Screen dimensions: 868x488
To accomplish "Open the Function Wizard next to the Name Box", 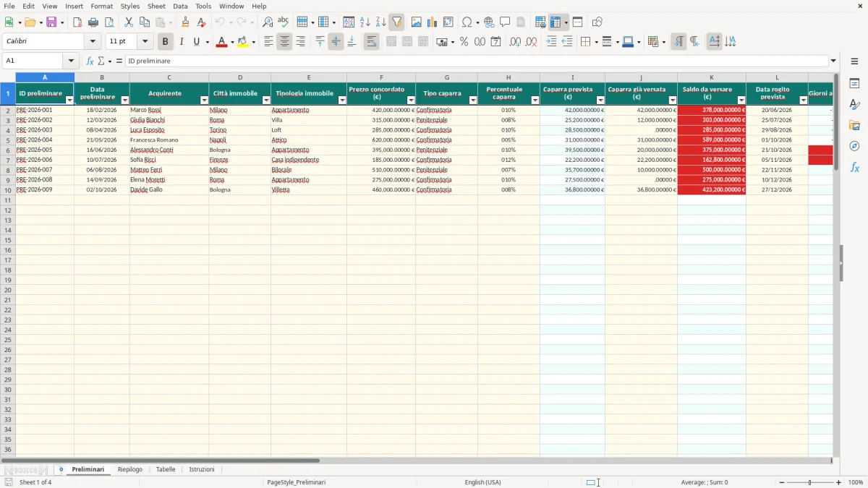I will pos(90,61).
